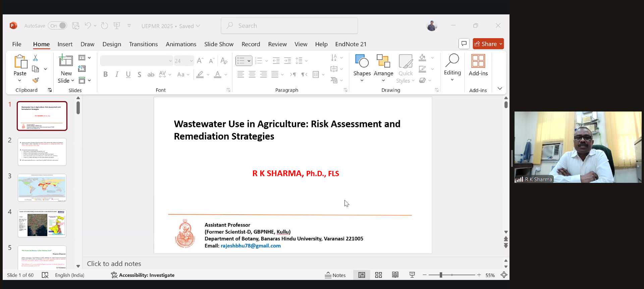The height and width of the screenshot is (289, 644).
Task: Switch to Reading View icon
Action: tap(395, 275)
